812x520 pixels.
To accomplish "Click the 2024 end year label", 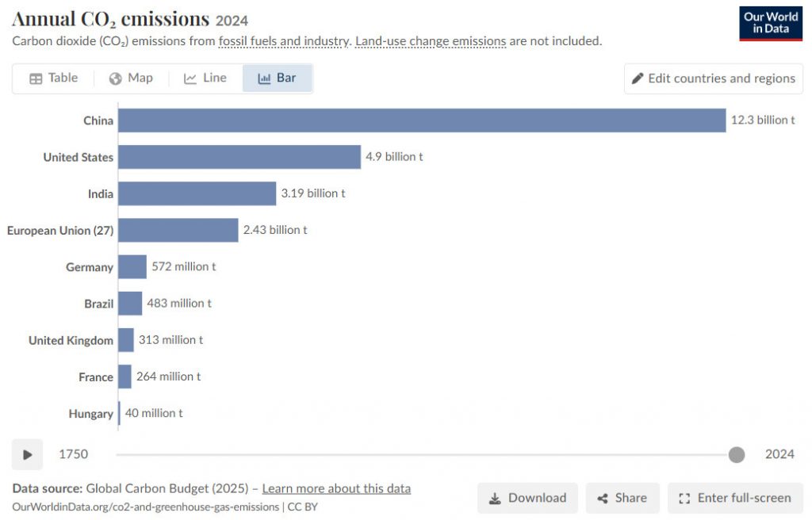I will coord(779,454).
